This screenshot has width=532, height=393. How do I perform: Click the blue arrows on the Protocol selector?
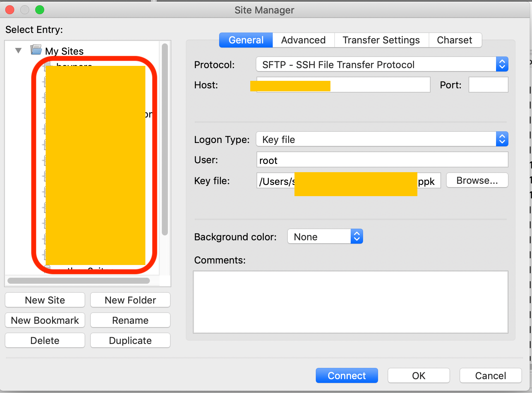coord(502,64)
